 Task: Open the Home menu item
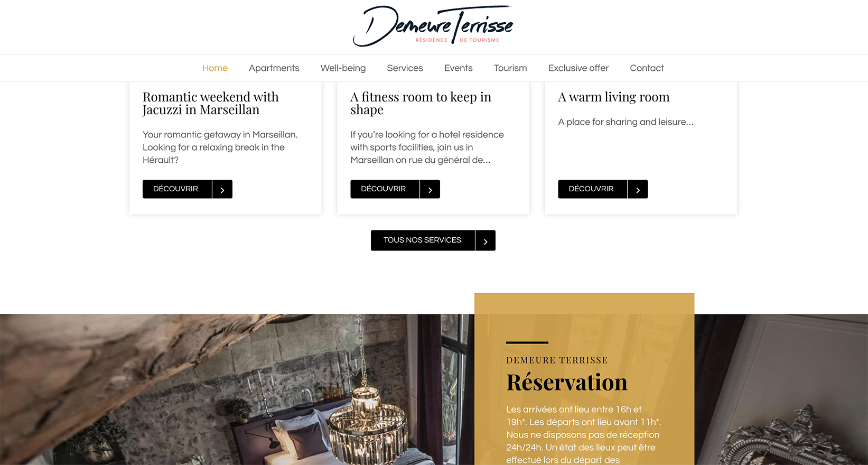pyautogui.click(x=215, y=68)
